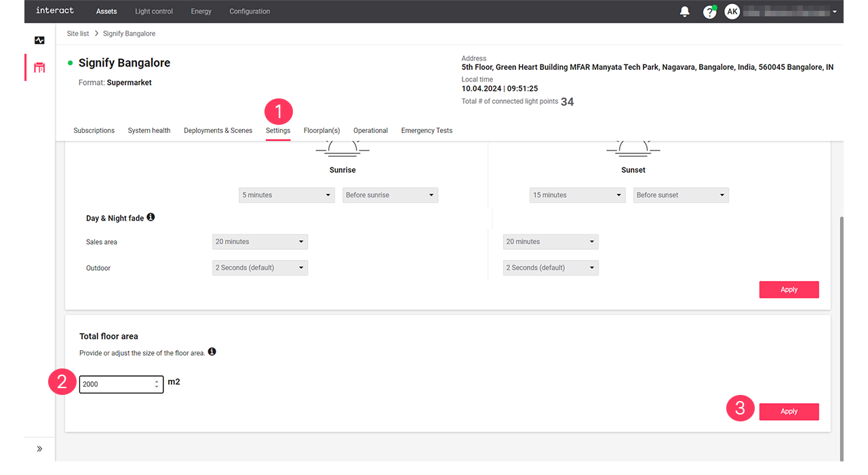Screen dimensions: 868x475
Task: Click the Day & Night fade info icon
Action: [x=151, y=217]
